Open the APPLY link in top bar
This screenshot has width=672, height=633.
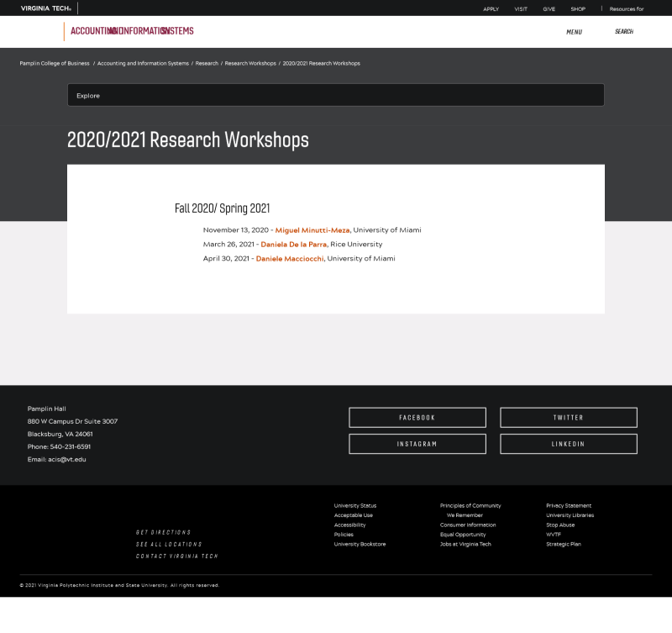point(491,9)
